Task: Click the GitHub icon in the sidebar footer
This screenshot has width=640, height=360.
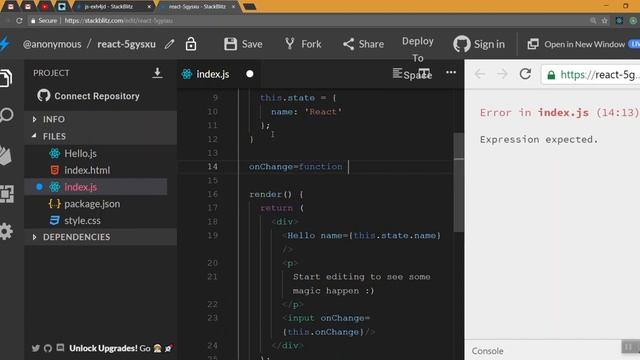Action: (48, 348)
